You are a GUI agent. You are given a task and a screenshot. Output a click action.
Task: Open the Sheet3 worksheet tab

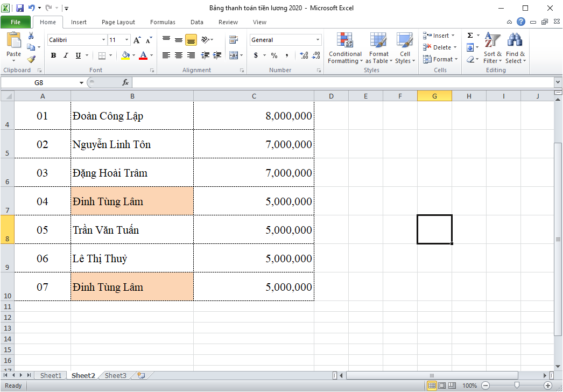click(x=115, y=375)
